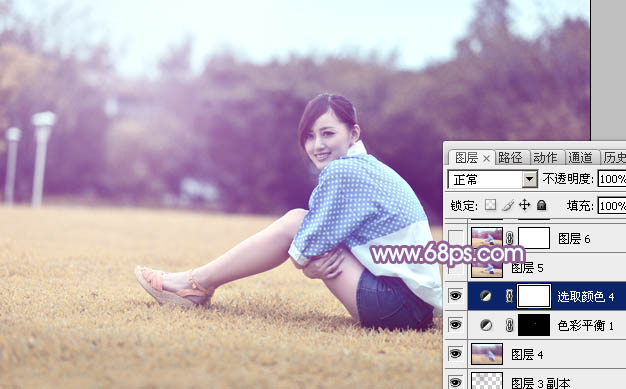Select the 图层 tab
Screen dimensions: 626x389
466,158
